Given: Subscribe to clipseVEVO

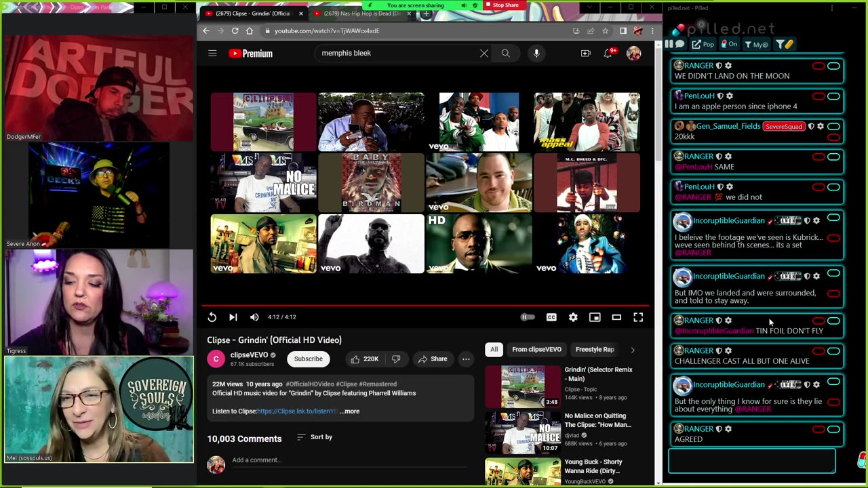Looking at the screenshot, I should 309,359.
